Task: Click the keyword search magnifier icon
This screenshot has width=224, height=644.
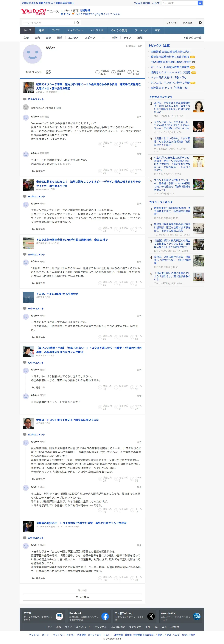Action: (x=78, y=23)
